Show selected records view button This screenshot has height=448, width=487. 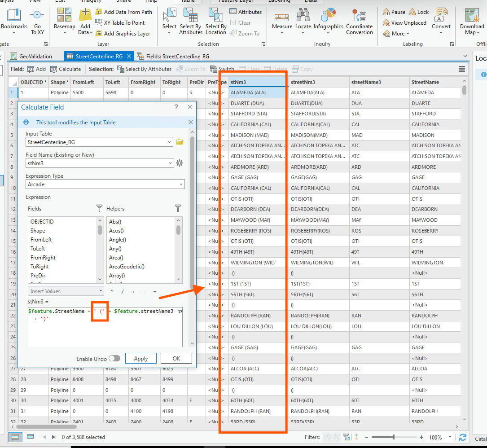tap(30, 437)
